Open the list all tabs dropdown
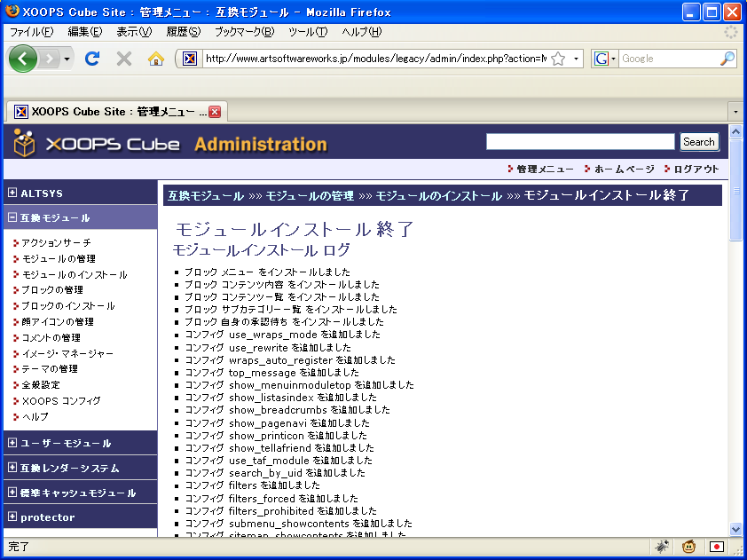The height and width of the screenshot is (560, 747). click(735, 112)
